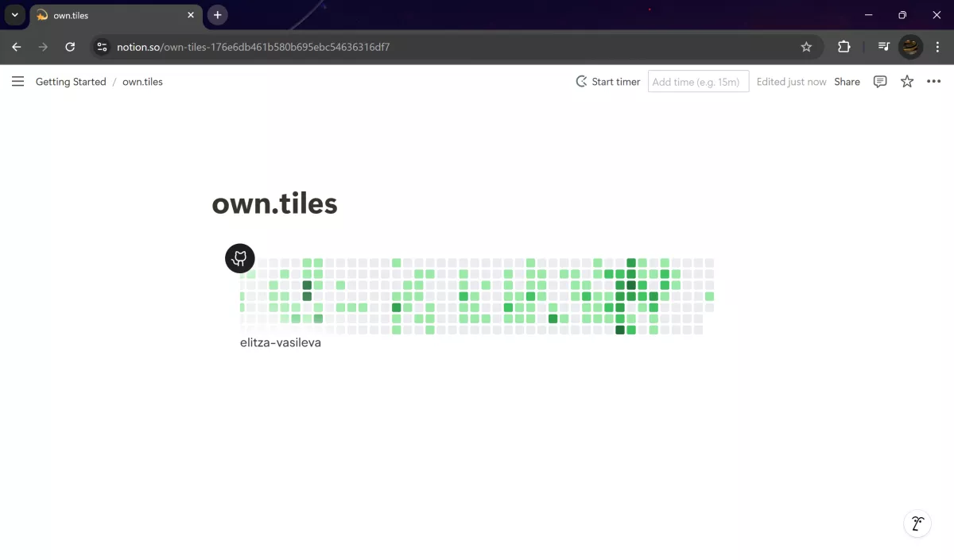954x560 pixels.
Task: Click the Add time input field
Action: 698,81
